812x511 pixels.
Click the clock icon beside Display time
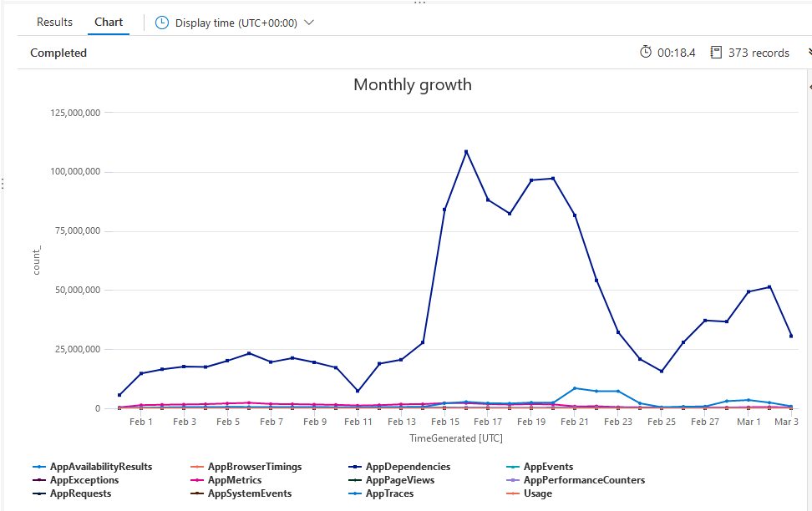(x=162, y=23)
